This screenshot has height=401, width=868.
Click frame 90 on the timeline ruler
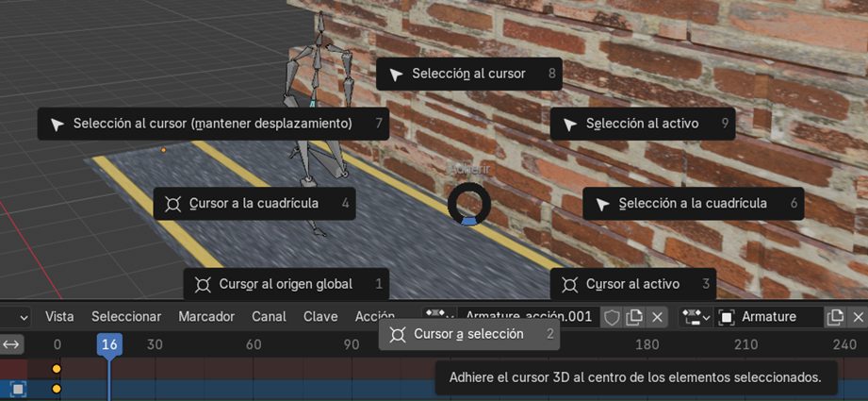point(352,344)
